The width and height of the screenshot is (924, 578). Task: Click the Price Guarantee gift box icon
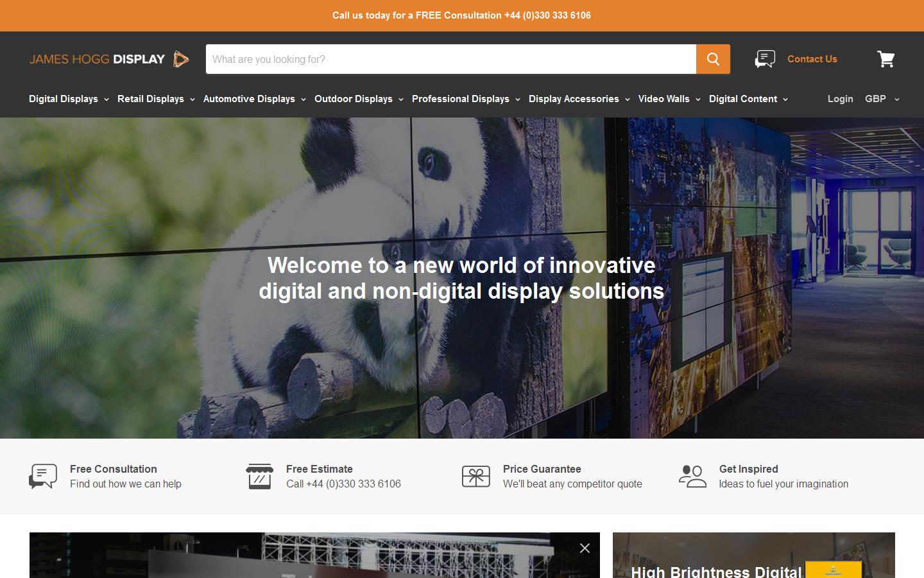click(475, 476)
